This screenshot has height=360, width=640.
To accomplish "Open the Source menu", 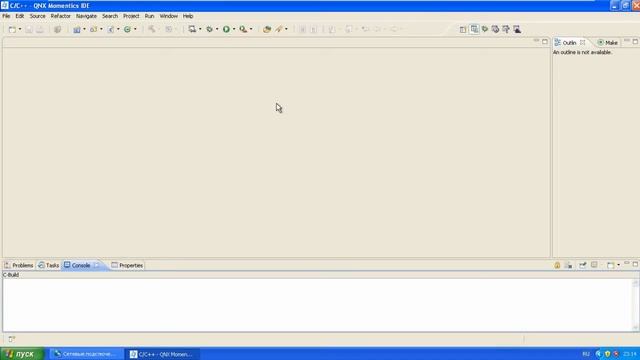I will 38,16.
